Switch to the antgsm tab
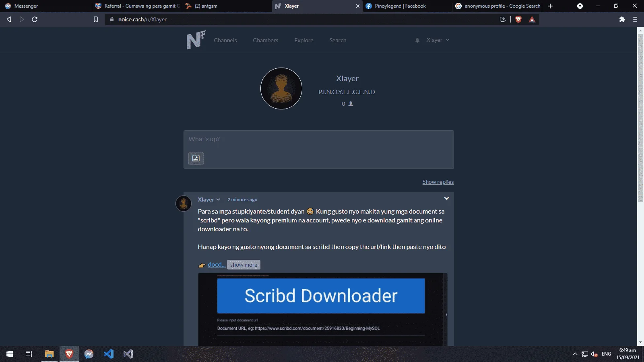 click(x=227, y=6)
